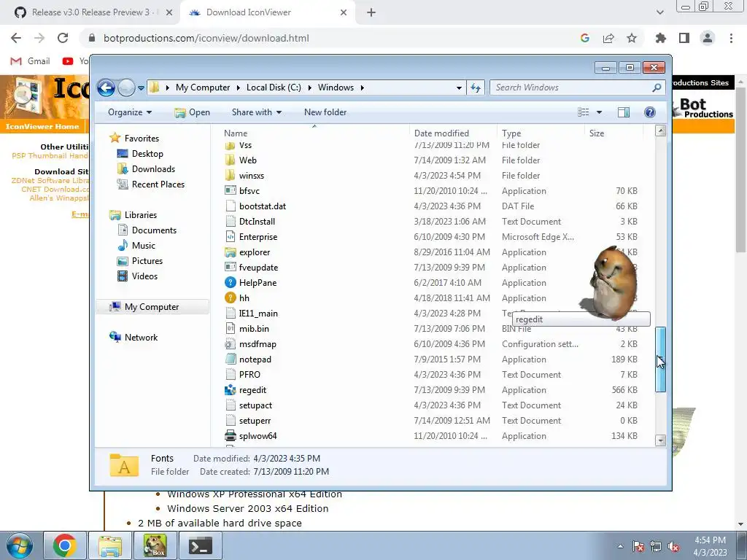This screenshot has height=560, width=747.
Task: Select the explorer application icon
Action: pos(230,252)
